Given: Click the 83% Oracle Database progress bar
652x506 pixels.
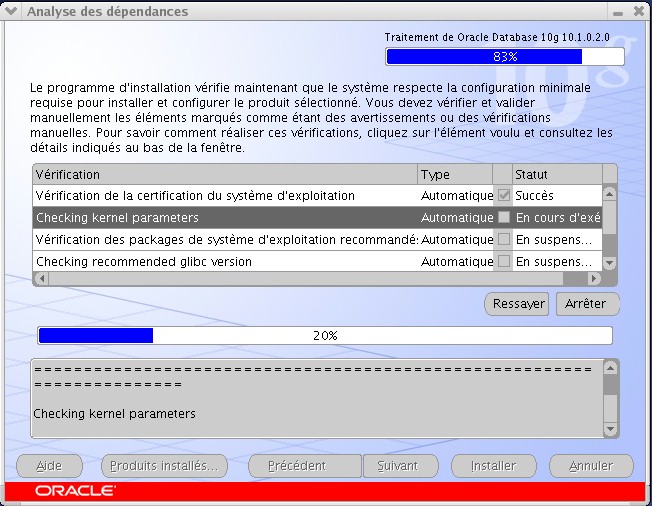Looking at the screenshot, I should tap(505, 57).
